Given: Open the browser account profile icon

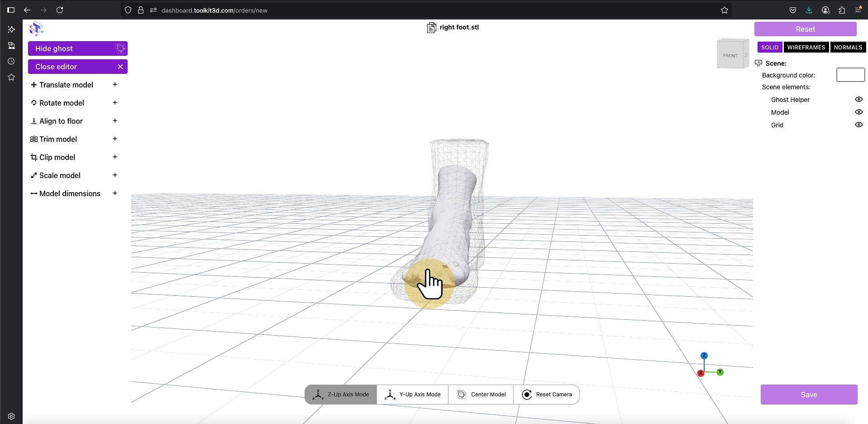Looking at the screenshot, I should (x=825, y=10).
